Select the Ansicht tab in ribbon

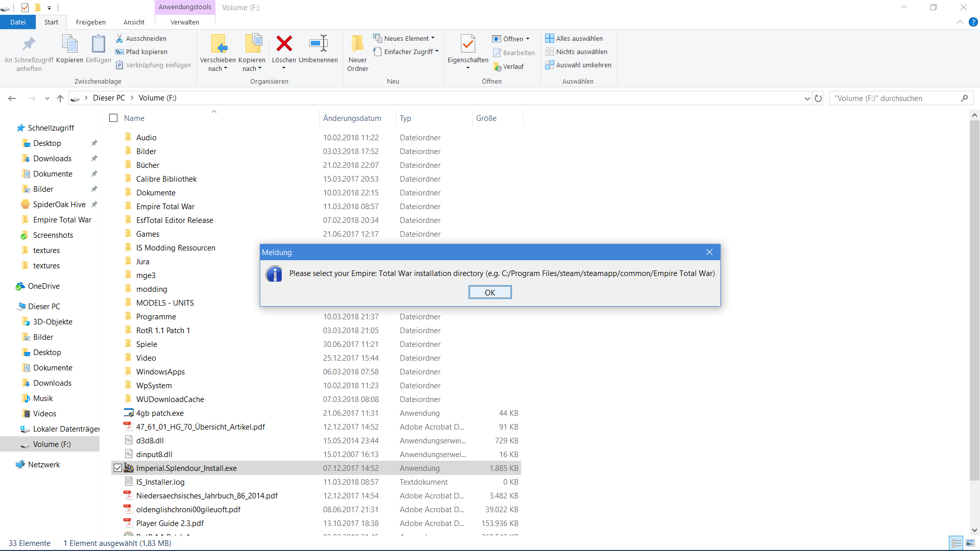point(132,22)
